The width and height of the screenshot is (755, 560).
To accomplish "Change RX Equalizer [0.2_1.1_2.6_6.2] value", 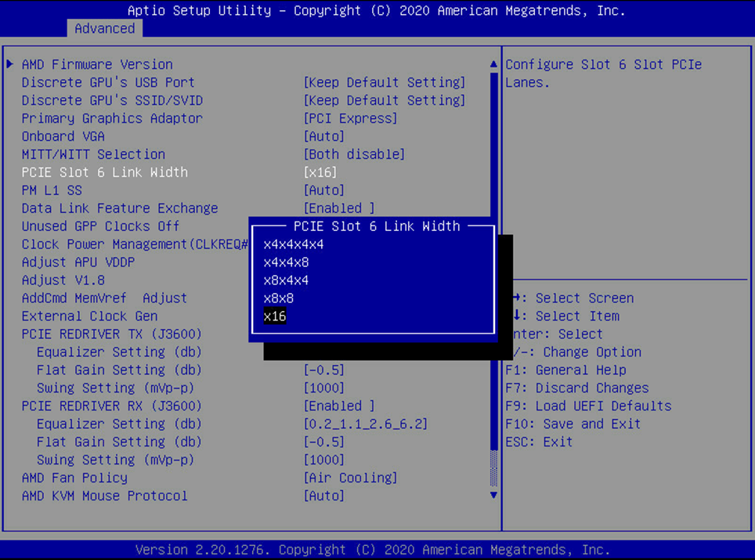I will (x=366, y=424).
